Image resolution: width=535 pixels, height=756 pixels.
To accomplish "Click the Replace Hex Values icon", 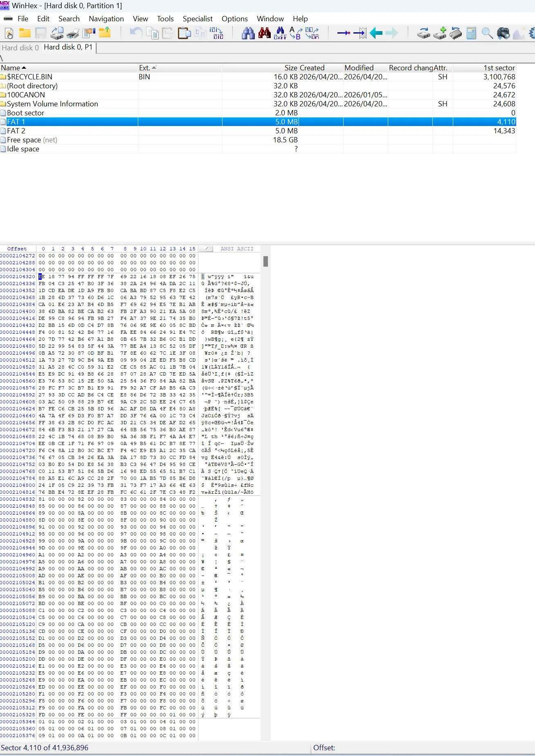I will [x=312, y=33].
